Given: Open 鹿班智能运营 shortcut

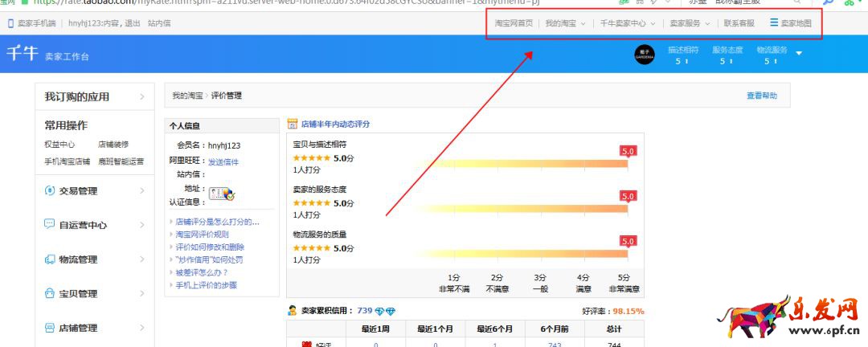Looking at the screenshot, I should 121,161.
